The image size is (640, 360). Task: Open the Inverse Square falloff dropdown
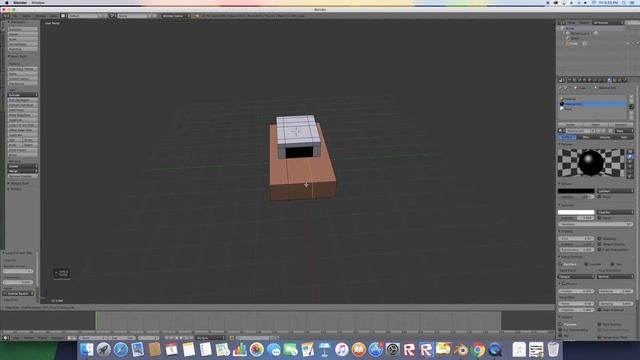click(x=18, y=293)
